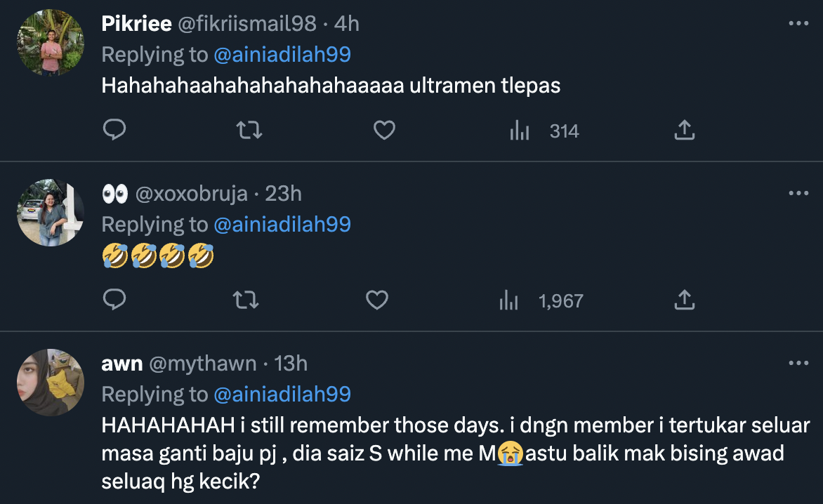View analytics showing 314 views
The width and height of the screenshot is (823, 504).
pyautogui.click(x=544, y=131)
